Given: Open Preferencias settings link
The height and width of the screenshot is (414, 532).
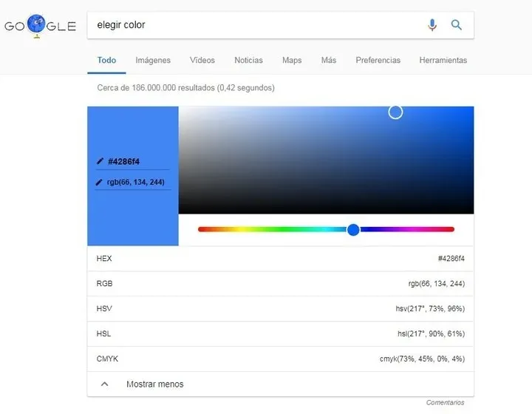Looking at the screenshot, I should 378,61.
